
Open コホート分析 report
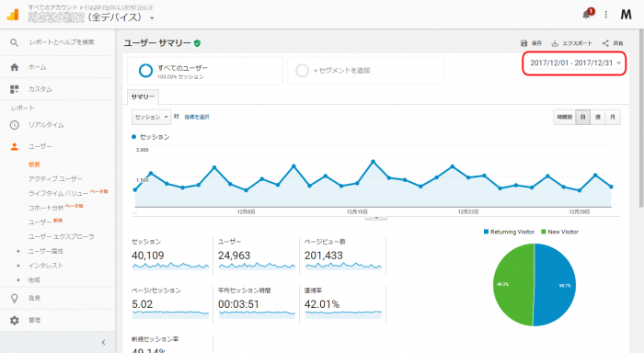46,208
